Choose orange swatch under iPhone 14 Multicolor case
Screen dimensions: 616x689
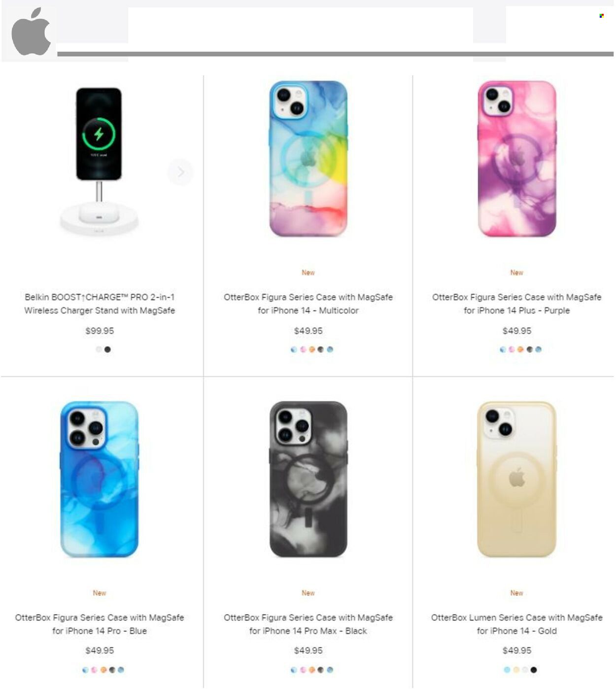coord(312,349)
